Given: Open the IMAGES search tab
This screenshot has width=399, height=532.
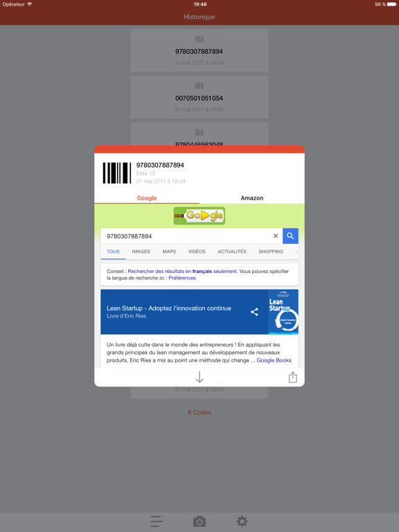Looking at the screenshot, I should 141,251.
